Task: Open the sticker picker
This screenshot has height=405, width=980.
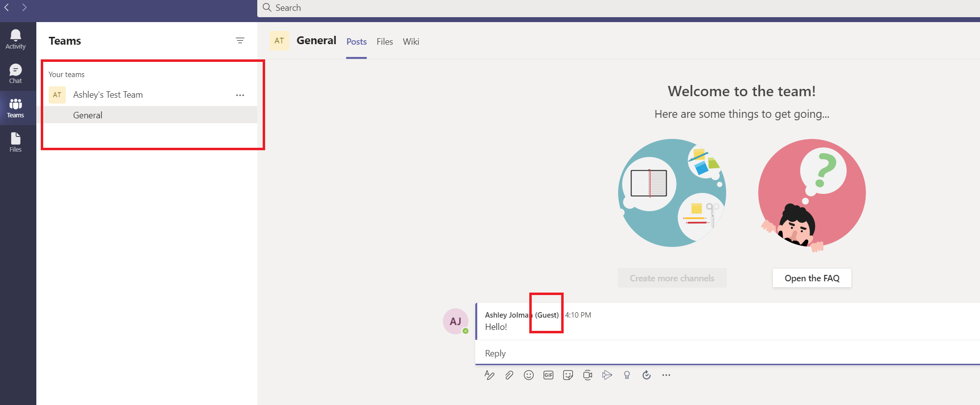Action: click(568, 375)
